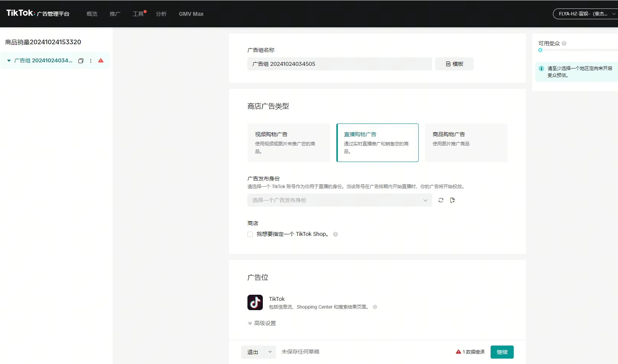Click the 模板 button
Viewport: 618px width, 364px height.
pos(454,64)
